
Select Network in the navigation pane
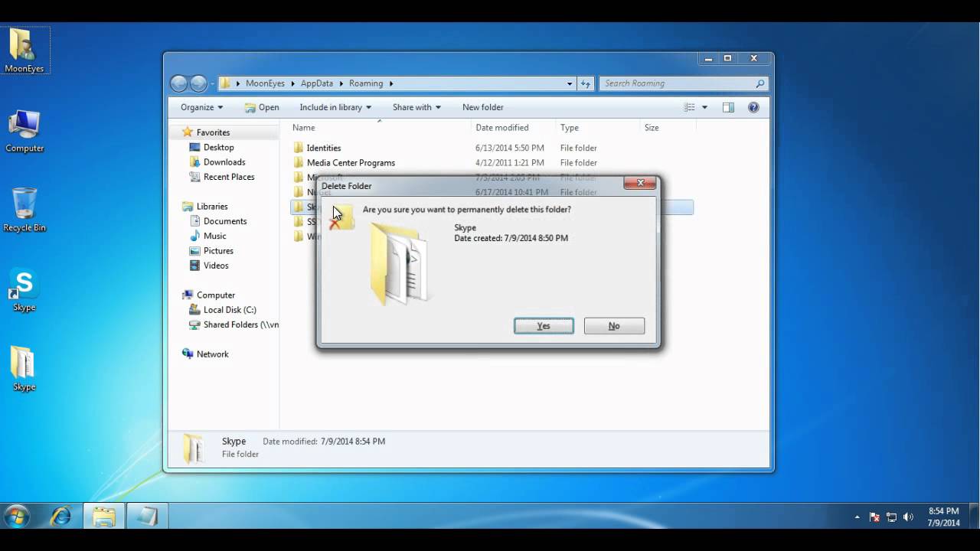(212, 354)
